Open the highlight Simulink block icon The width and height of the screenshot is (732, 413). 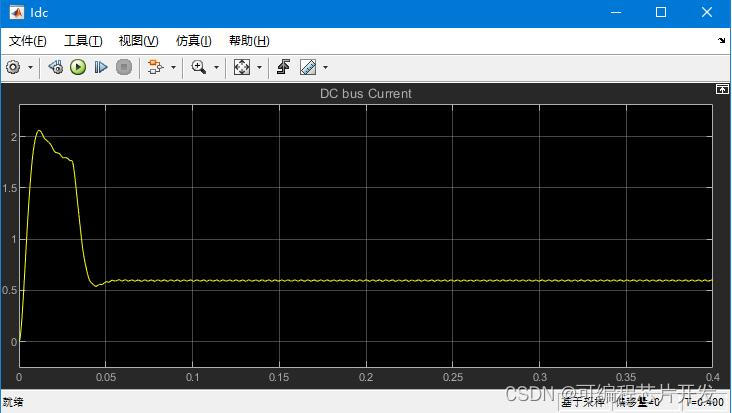155,67
